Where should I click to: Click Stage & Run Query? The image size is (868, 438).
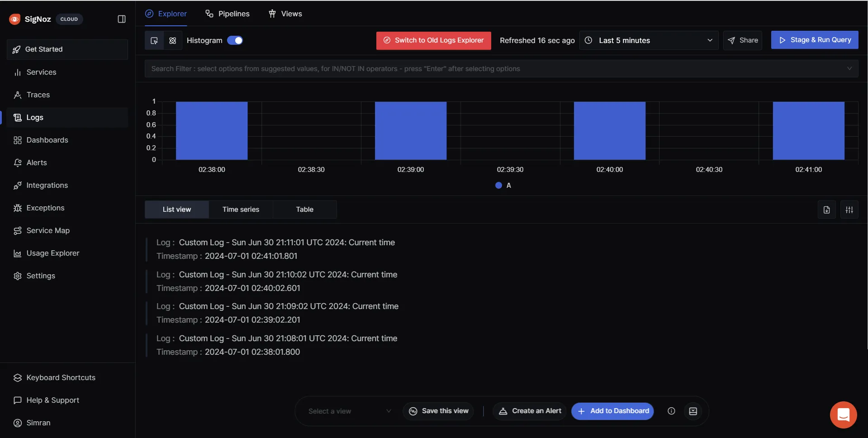815,40
